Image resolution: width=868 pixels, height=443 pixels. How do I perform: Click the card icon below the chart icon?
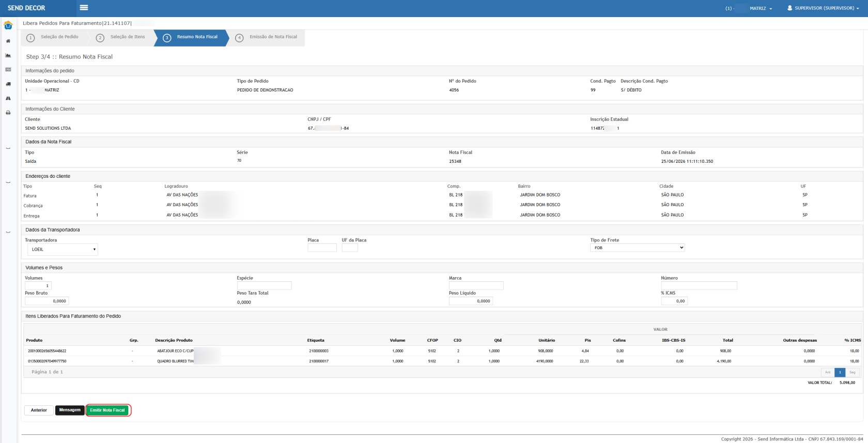click(8, 69)
